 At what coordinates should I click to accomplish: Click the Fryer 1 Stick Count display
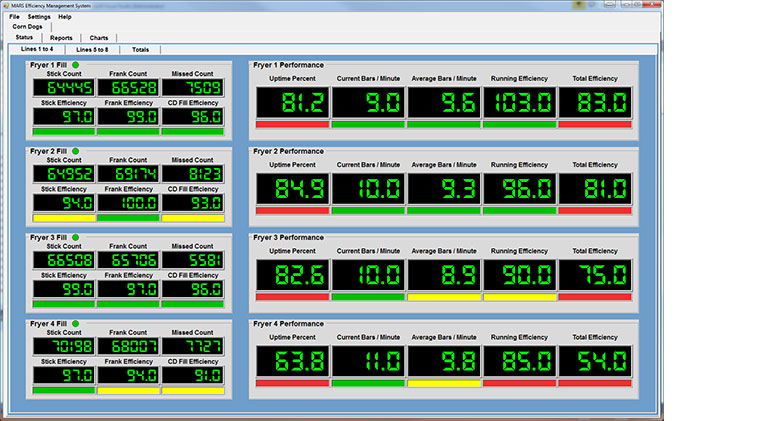pos(64,88)
